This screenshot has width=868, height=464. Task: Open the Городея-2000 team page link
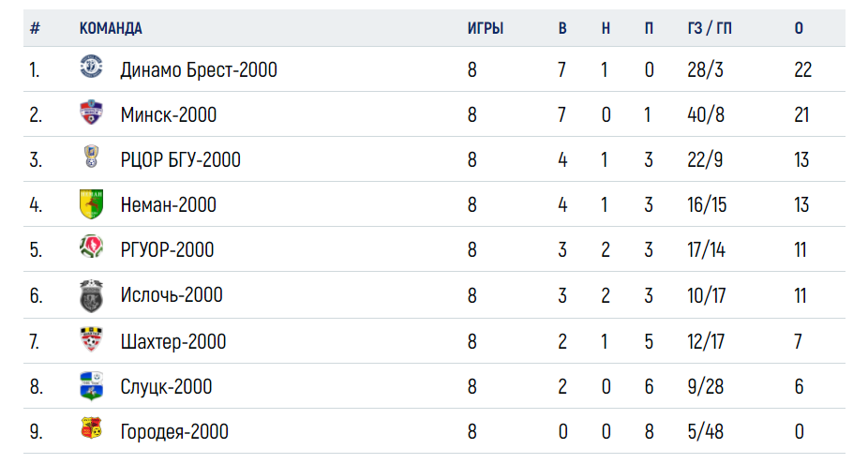point(174,432)
